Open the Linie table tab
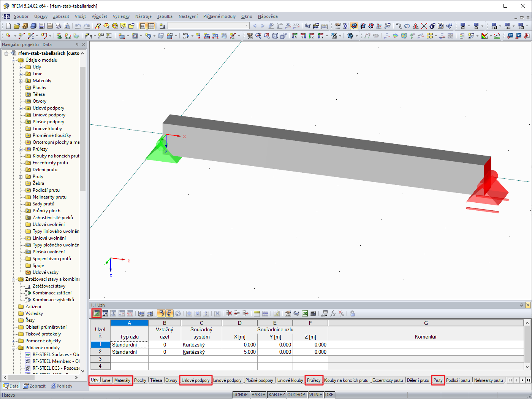Image resolution: width=532 pixels, height=399 pixels. click(x=106, y=380)
